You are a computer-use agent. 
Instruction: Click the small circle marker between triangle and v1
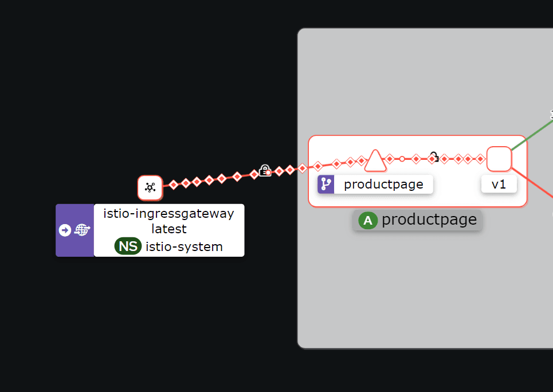(x=402, y=159)
